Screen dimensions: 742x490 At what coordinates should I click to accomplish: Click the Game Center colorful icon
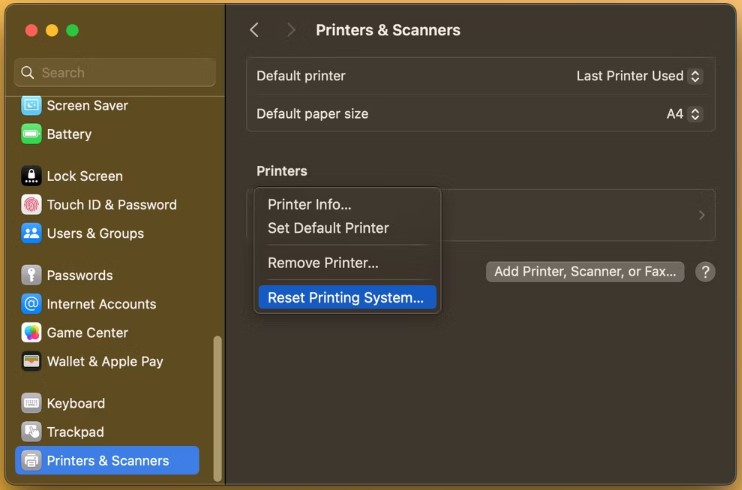(31, 333)
